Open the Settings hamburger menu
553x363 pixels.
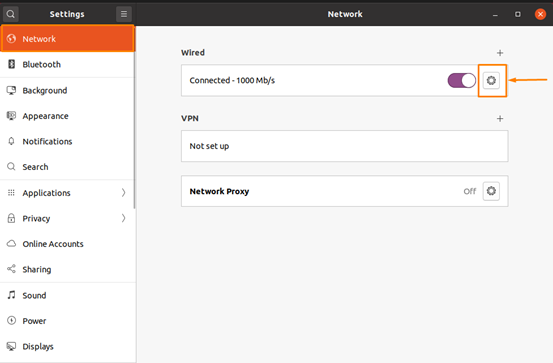click(x=124, y=14)
